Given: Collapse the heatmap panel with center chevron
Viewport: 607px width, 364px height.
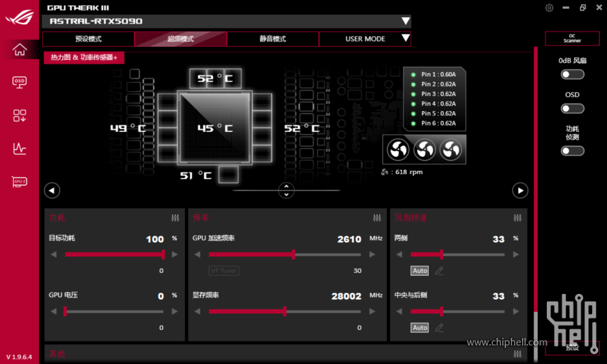Looking at the screenshot, I should point(286,190).
